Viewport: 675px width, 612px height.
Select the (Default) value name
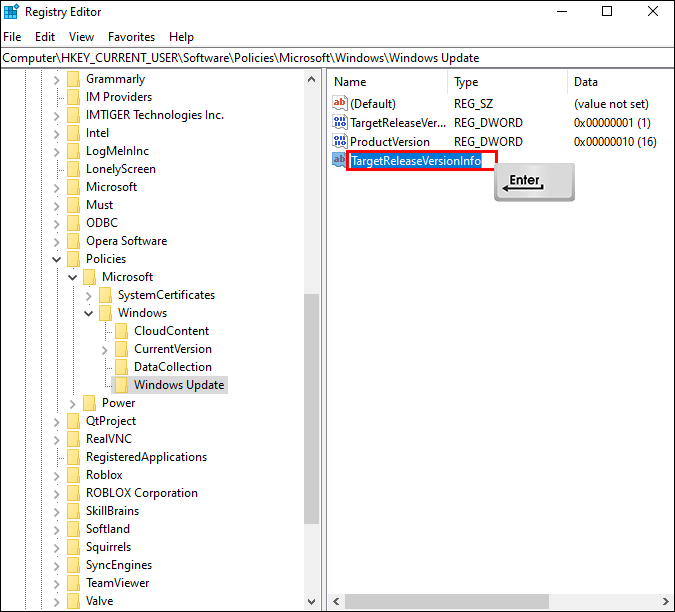click(x=373, y=104)
